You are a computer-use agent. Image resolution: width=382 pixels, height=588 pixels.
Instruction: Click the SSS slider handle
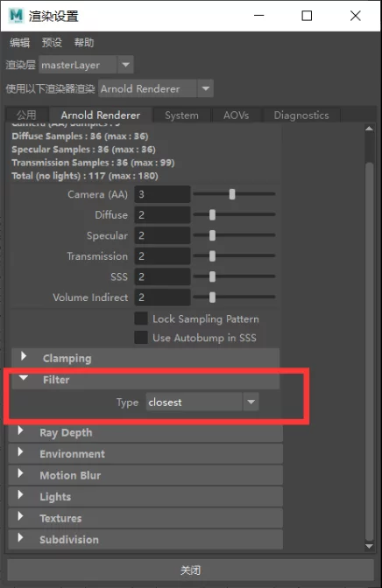pos(212,276)
